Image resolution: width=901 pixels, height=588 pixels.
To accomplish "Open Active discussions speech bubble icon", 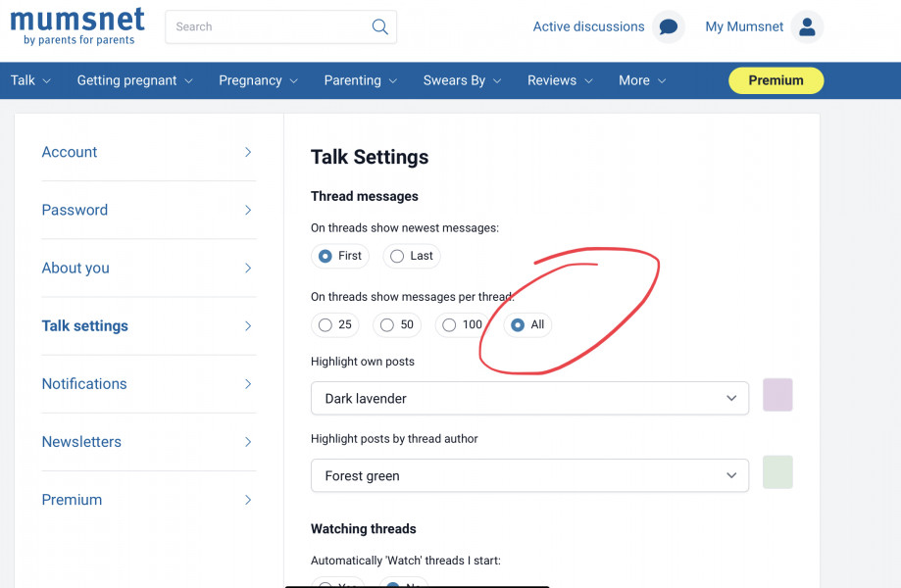I will (x=669, y=27).
